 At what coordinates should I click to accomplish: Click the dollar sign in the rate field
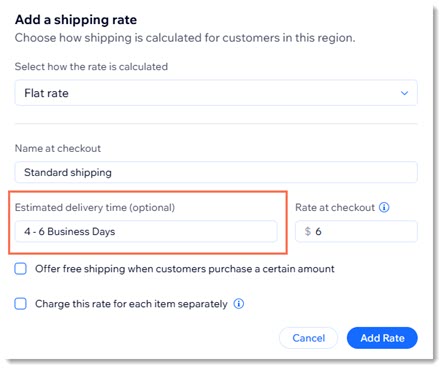tap(308, 231)
